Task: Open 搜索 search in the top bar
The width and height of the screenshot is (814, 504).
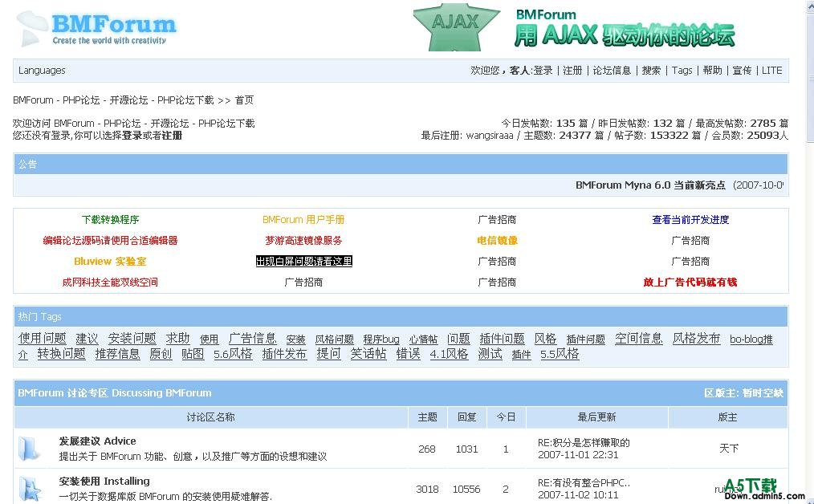Action: pos(651,71)
